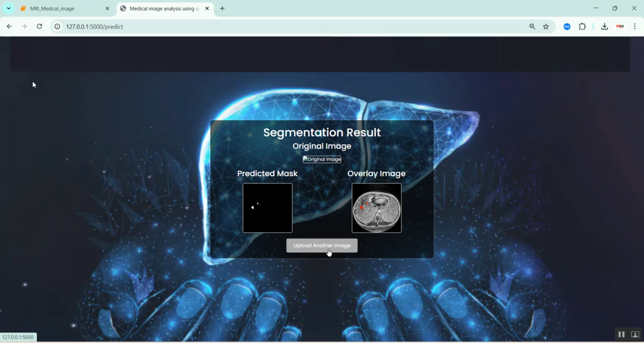Screen dimensions: 644x343
Task: Open picture-in-picture from the bottom-right control
Action: pyautogui.click(x=635, y=334)
